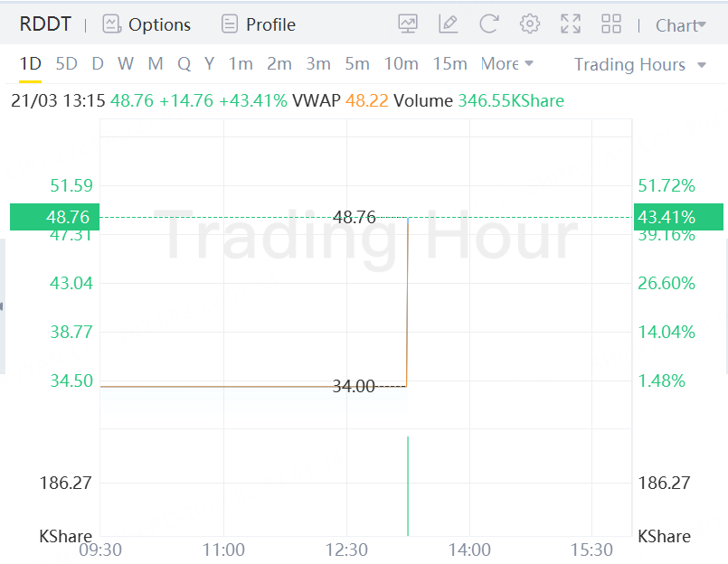728x564 pixels.
Task: Open chart settings gear icon
Action: 530,24
